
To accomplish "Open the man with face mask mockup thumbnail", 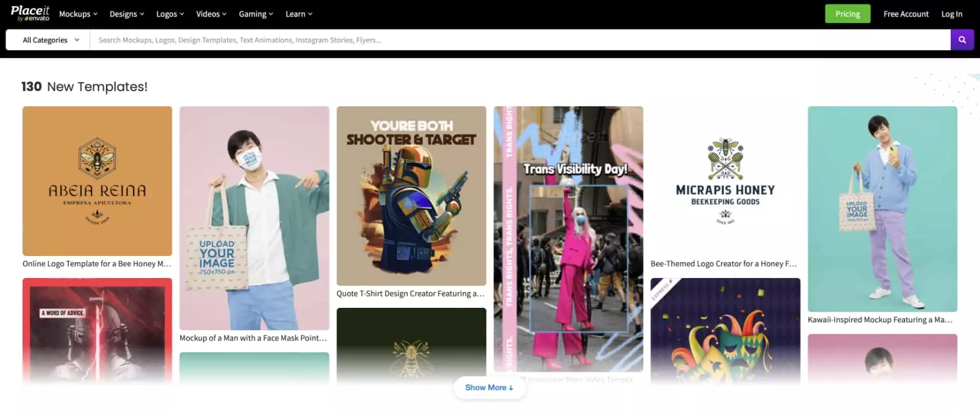I will (x=255, y=218).
